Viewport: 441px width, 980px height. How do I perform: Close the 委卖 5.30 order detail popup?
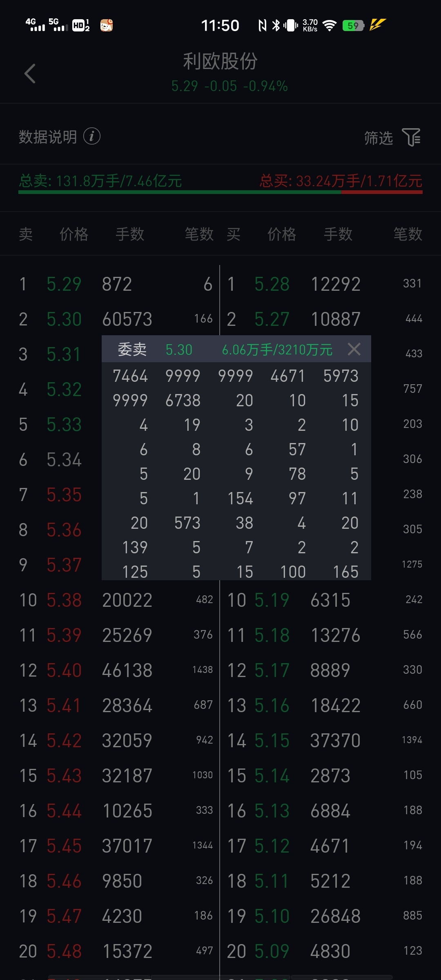pyautogui.click(x=354, y=349)
